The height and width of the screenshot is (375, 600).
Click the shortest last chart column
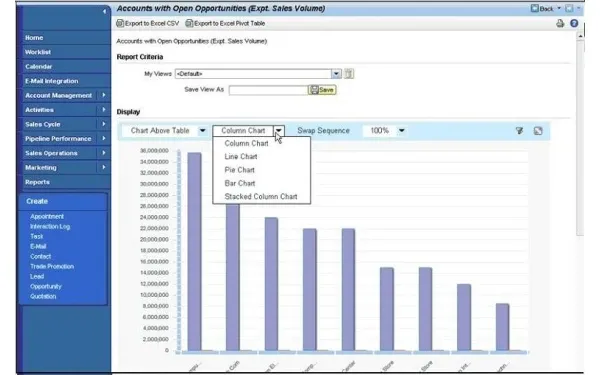(502, 327)
